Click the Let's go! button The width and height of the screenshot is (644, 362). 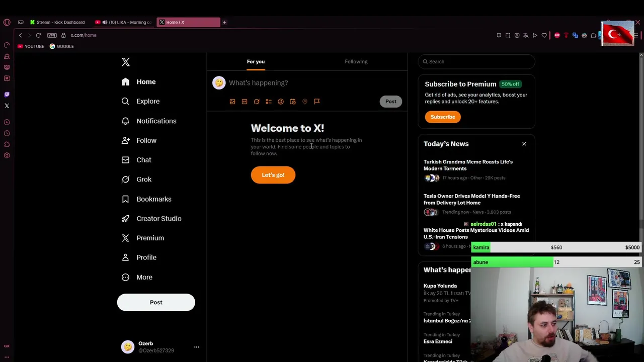click(x=273, y=175)
